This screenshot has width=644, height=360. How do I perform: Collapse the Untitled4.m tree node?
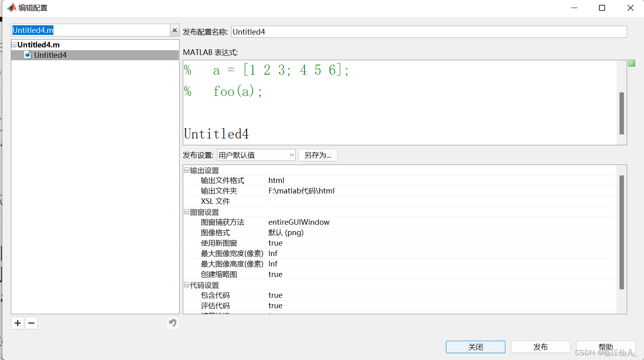click(14, 45)
